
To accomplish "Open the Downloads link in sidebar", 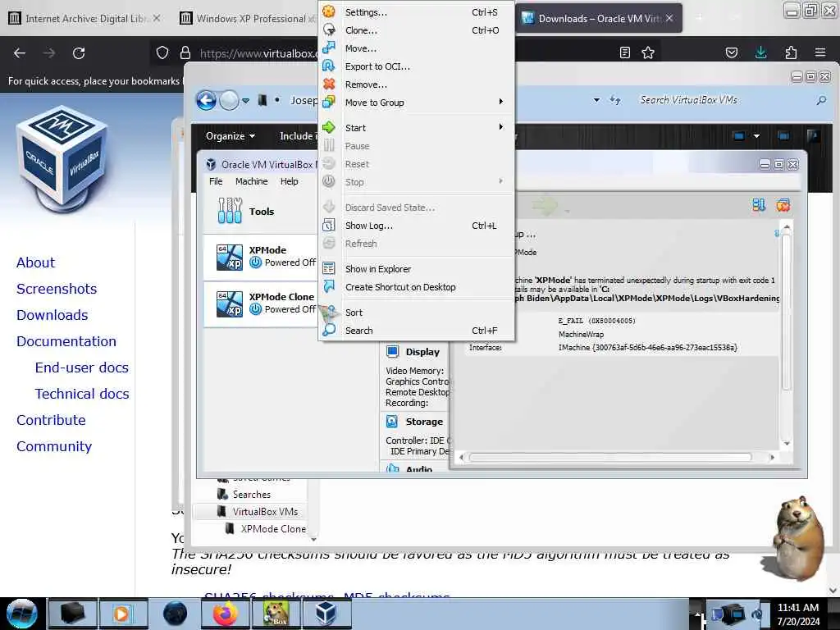I will 52,315.
